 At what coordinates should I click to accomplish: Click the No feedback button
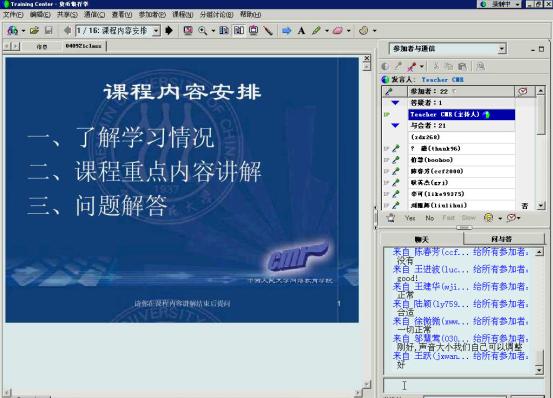coord(430,218)
